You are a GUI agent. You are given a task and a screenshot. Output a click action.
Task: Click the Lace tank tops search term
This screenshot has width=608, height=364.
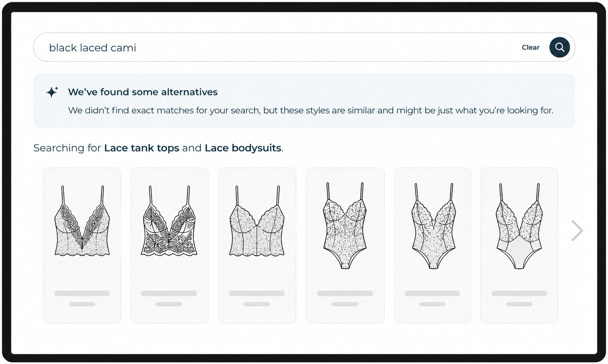pos(141,148)
